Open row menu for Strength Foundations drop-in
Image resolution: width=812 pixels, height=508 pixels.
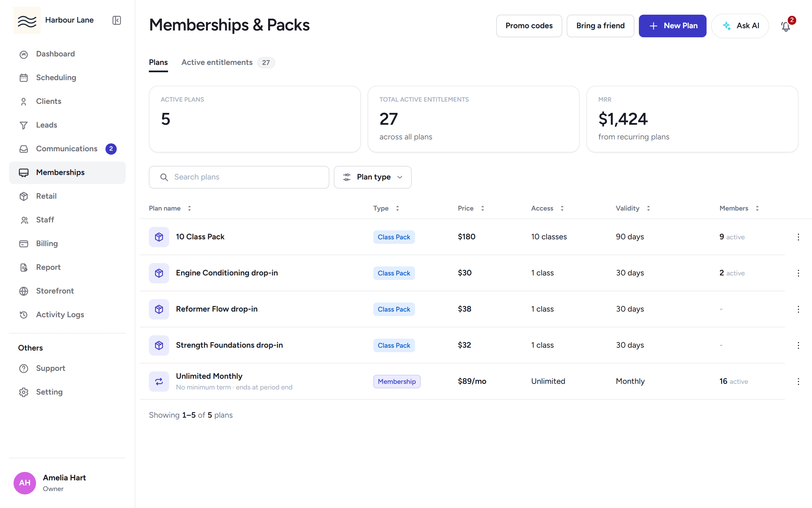coord(798,345)
